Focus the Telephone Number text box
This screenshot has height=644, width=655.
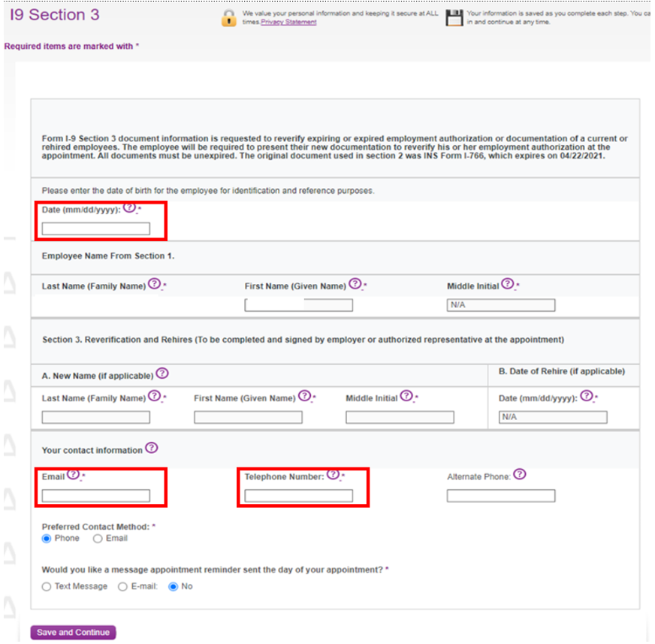click(298, 496)
